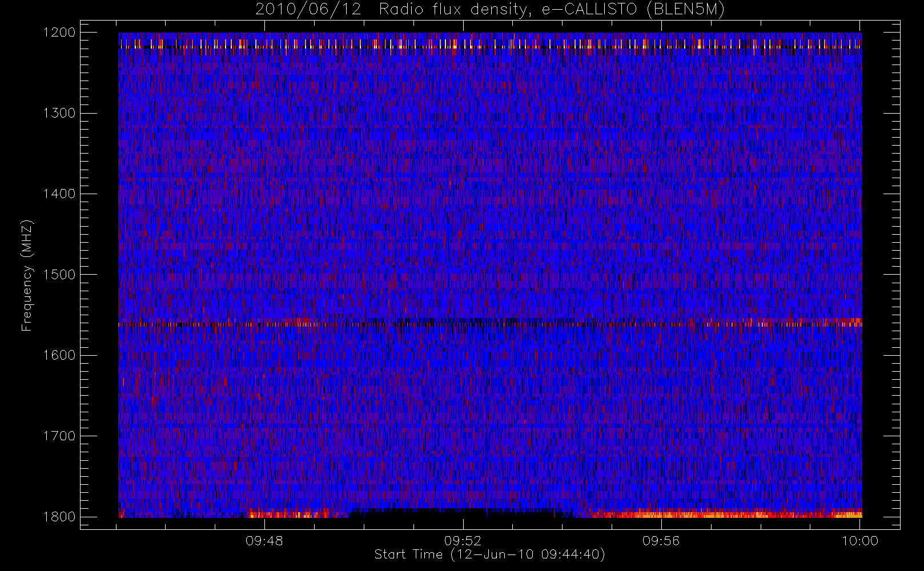Click the 09:56 time tick label
The width and height of the screenshot is (924, 571).
[x=661, y=541]
